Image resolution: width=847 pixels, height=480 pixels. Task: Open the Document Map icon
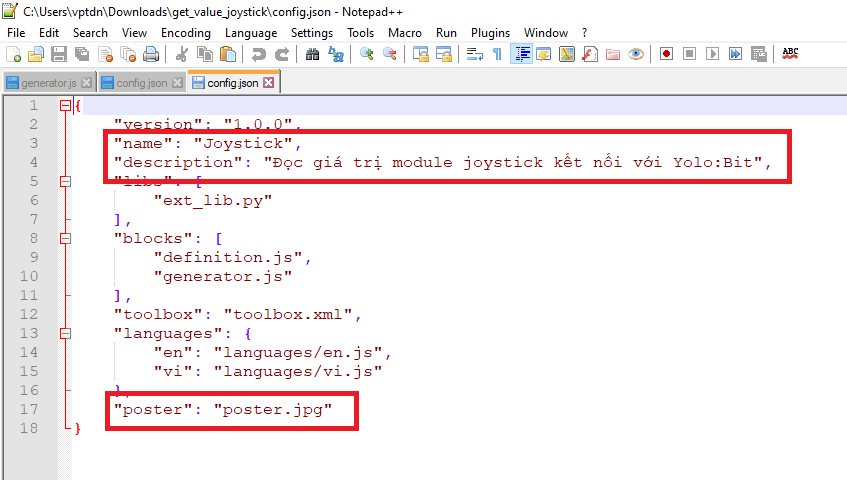[567, 54]
